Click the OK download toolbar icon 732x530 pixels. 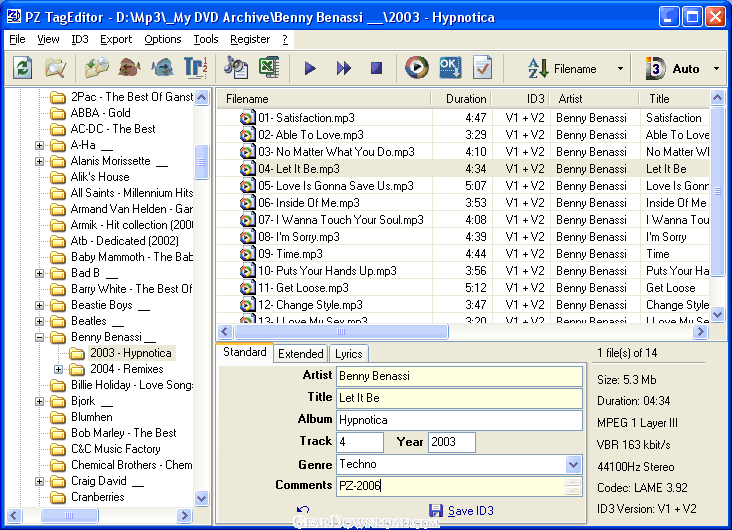pyautogui.click(x=450, y=68)
